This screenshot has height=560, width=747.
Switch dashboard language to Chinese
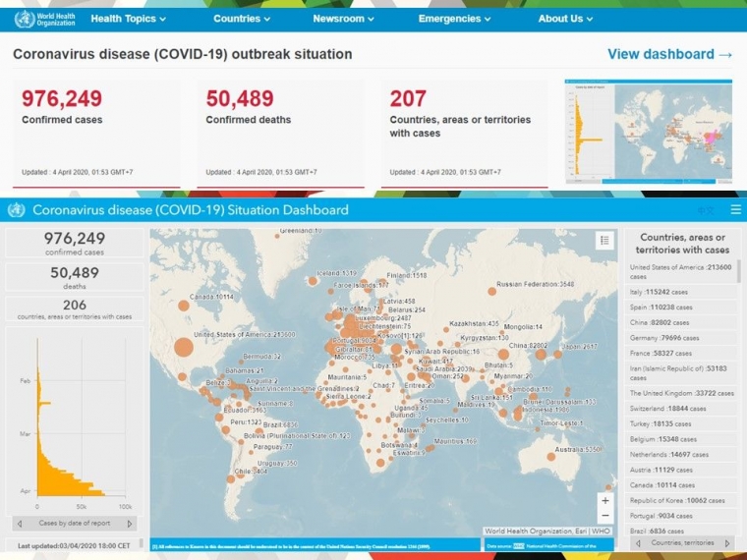coord(706,210)
